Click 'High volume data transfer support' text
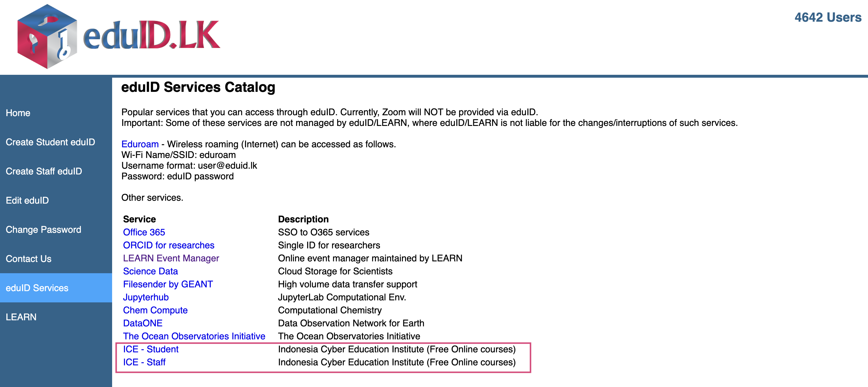868x387 pixels. 347,284
